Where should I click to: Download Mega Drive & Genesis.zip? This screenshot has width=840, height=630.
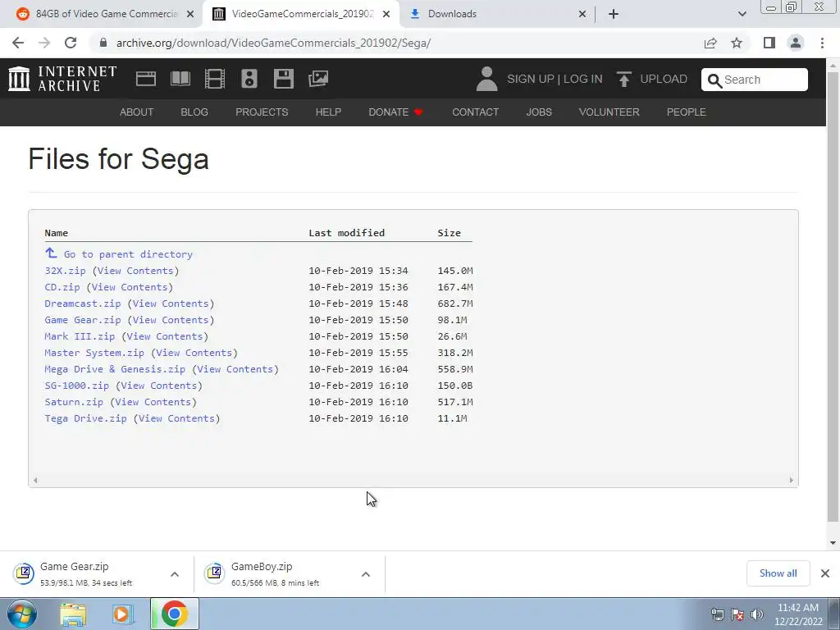(x=115, y=369)
